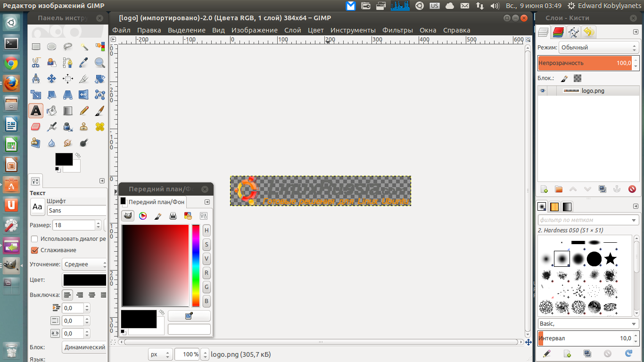Enable the 'Использовать диалог' checkbox

(34, 239)
